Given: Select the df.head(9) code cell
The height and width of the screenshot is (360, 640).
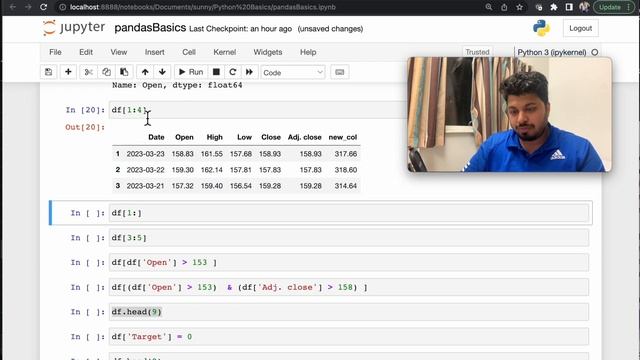Looking at the screenshot, I should [349, 312].
